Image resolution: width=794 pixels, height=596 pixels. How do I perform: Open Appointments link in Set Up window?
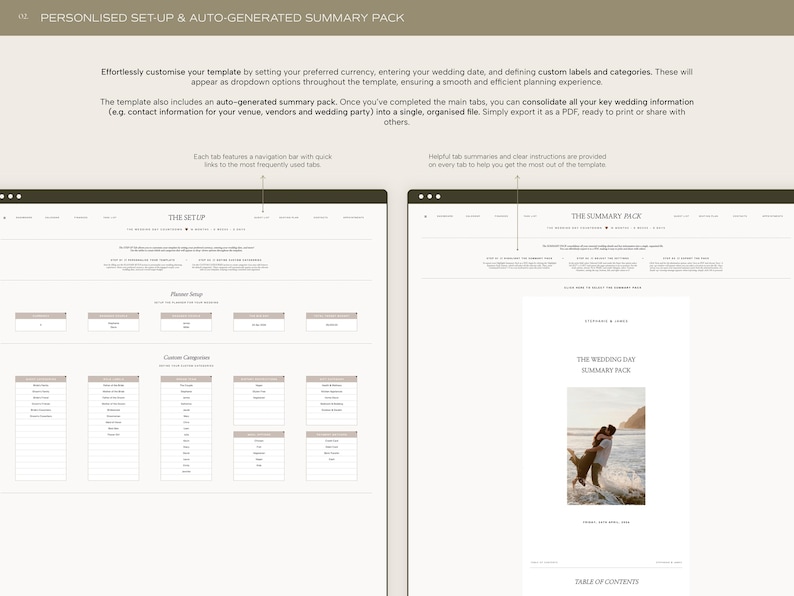pyautogui.click(x=353, y=218)
